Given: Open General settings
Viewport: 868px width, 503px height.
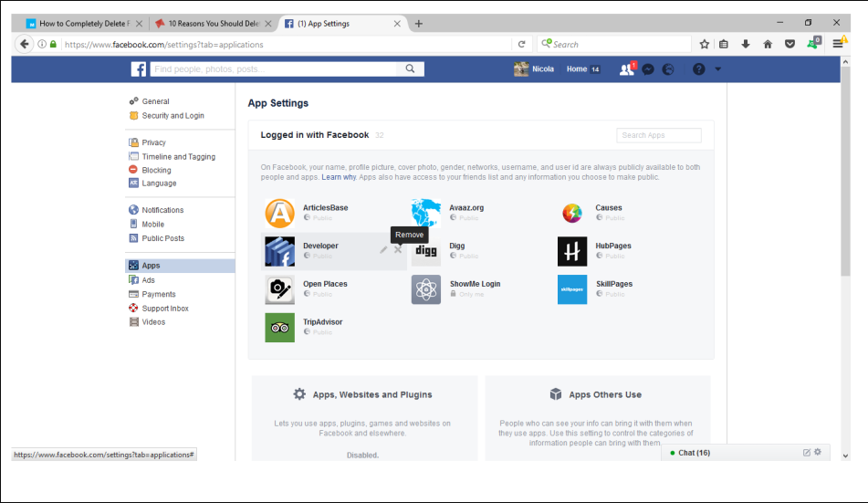Looking at the screenshot, I should (155, 101).
